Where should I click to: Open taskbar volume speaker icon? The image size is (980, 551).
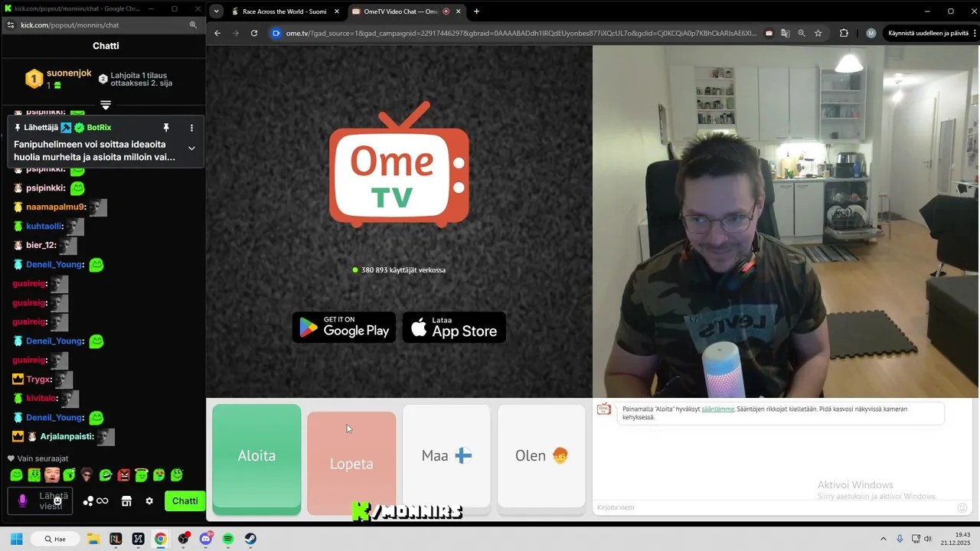click(x=928, y=539)
